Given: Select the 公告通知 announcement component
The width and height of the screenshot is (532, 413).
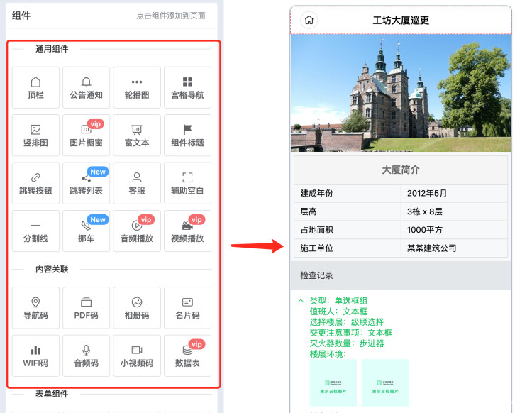Looking at the screenshot, I should (x=86, y=87).
